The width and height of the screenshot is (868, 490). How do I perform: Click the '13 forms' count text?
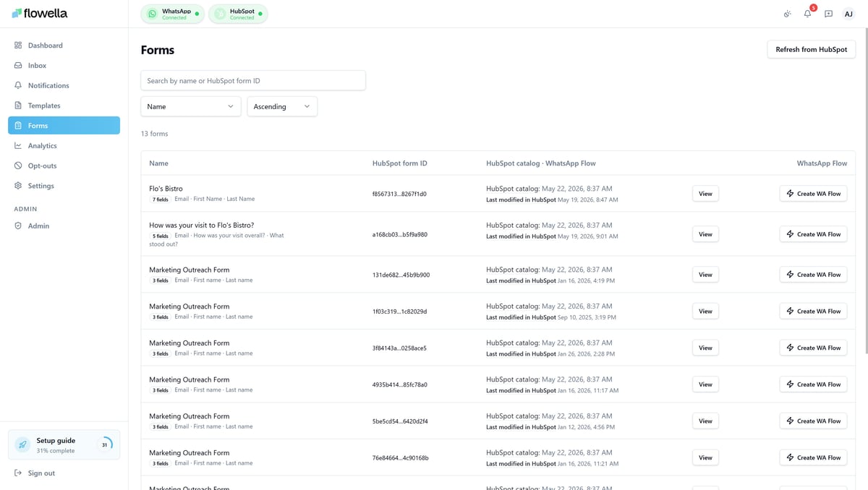154,134
